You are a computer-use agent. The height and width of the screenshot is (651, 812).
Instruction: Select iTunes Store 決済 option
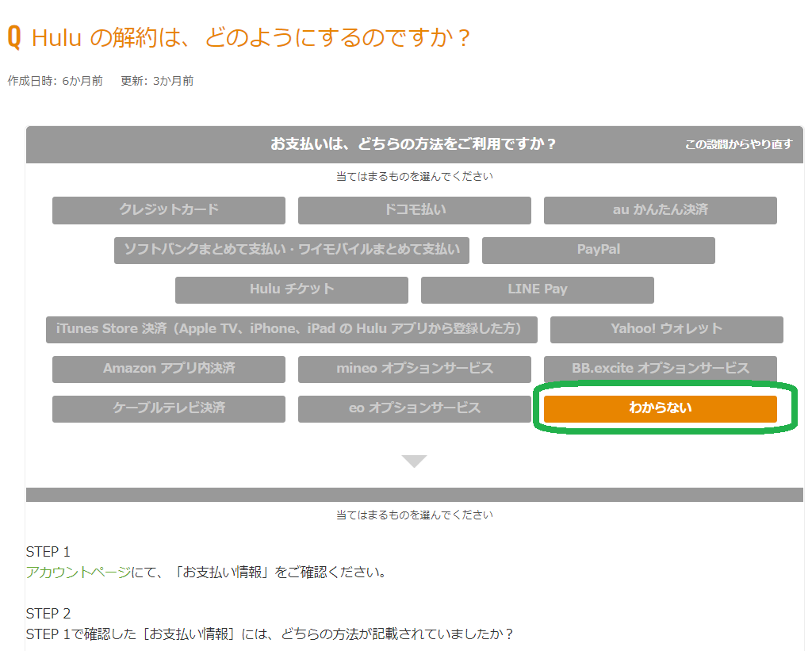292,329
